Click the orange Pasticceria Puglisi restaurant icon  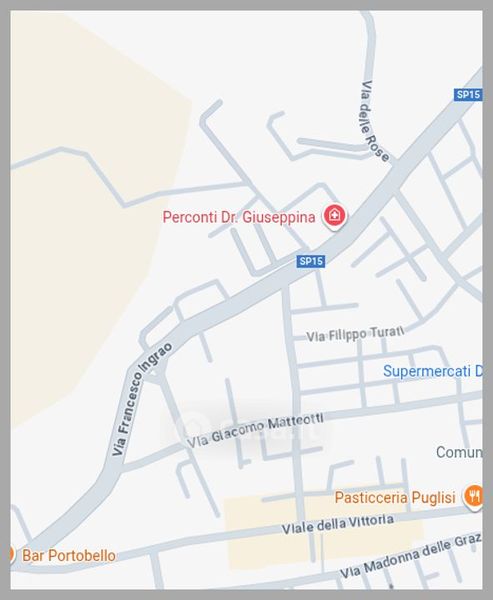click(473, 497)
